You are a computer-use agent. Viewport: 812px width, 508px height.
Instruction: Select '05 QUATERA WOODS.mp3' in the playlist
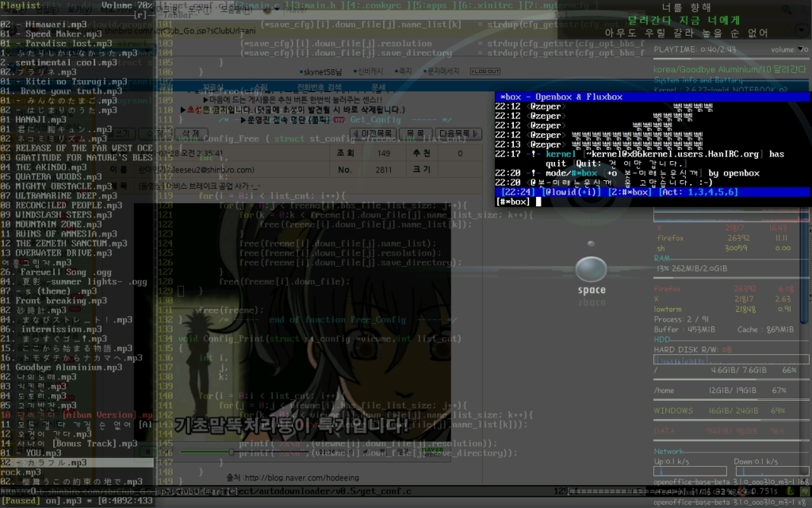51,177
